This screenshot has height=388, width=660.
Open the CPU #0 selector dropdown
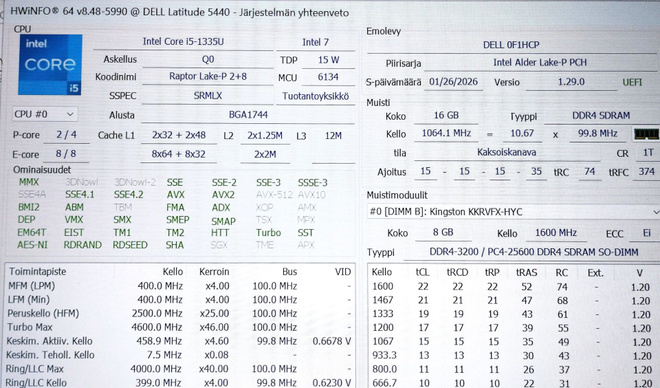(x=44, y=114)
